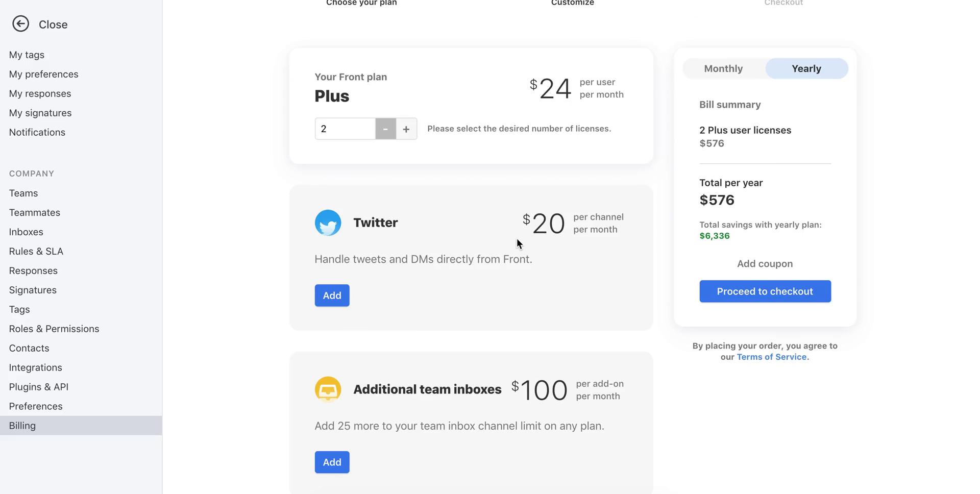980x494 pixels.
Task: Click the back arrow Close icon
Action: [x=20, y=24]
